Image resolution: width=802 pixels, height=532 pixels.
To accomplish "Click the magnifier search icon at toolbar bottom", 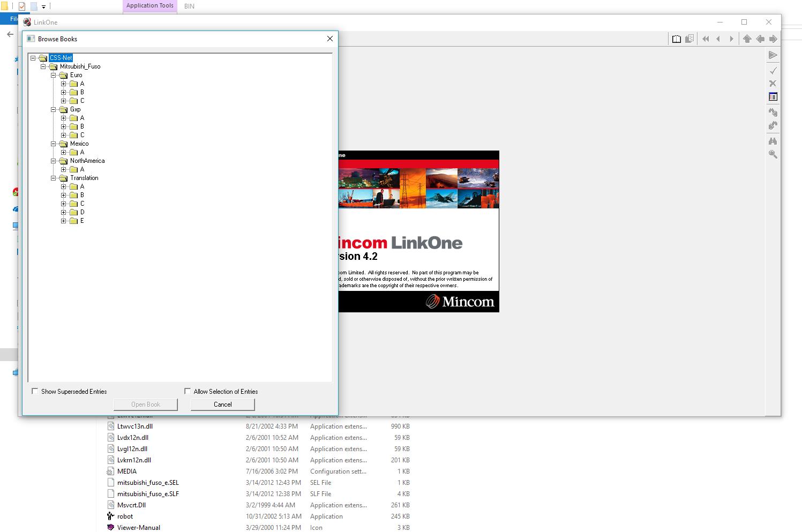I will tap(773, 154).
